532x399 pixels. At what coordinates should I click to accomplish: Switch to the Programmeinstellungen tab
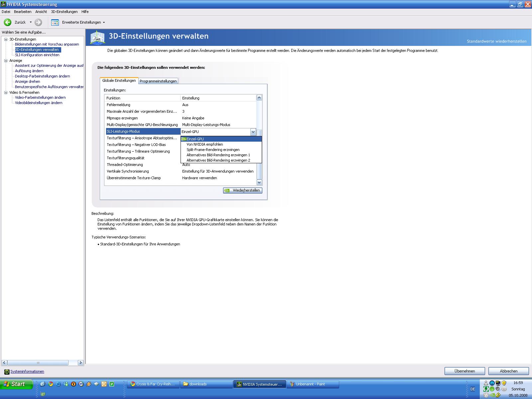[158, 81]
